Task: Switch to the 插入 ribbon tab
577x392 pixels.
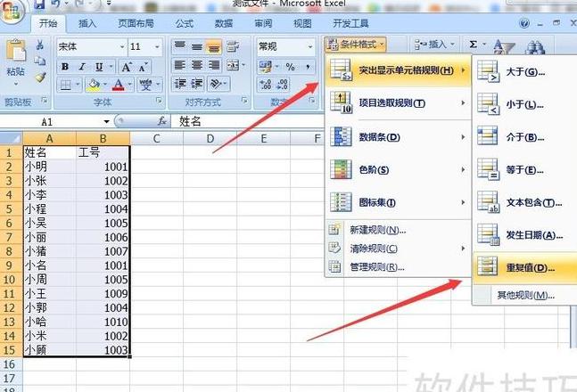Action: (87, 23)
